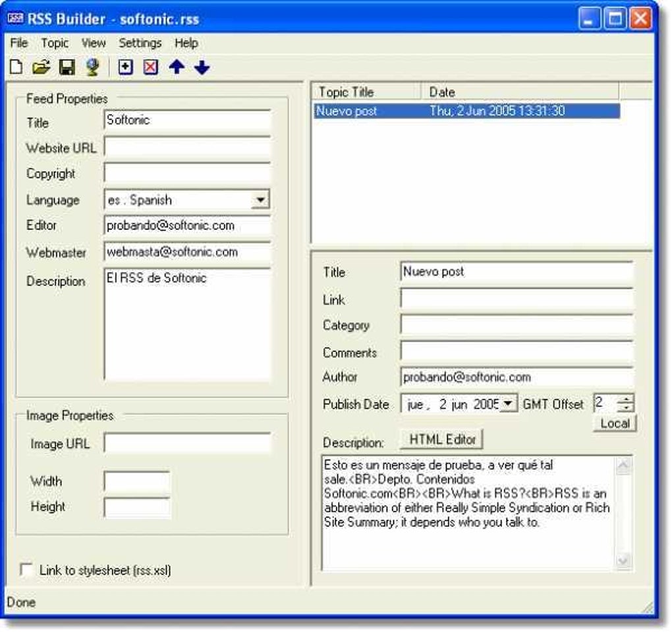The height and width of the screenshot is (632, 672).
Task: Click the Editor email field
Action: pos(187,225)
